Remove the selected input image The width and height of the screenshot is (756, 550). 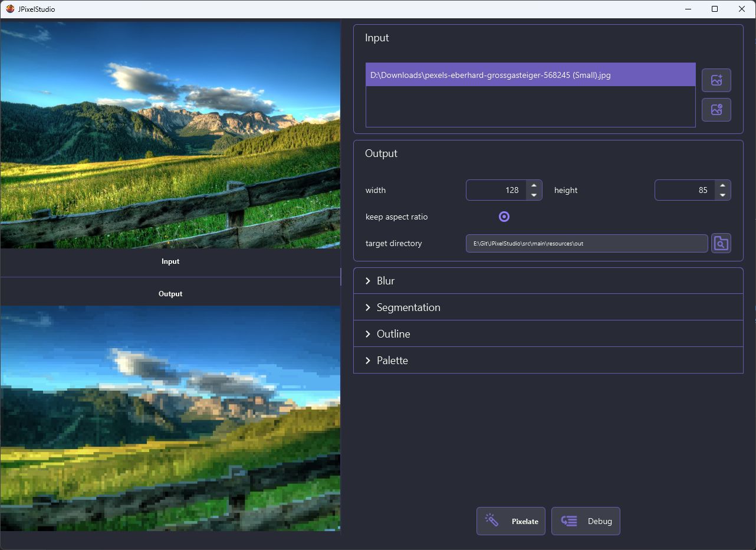[716, 110]
